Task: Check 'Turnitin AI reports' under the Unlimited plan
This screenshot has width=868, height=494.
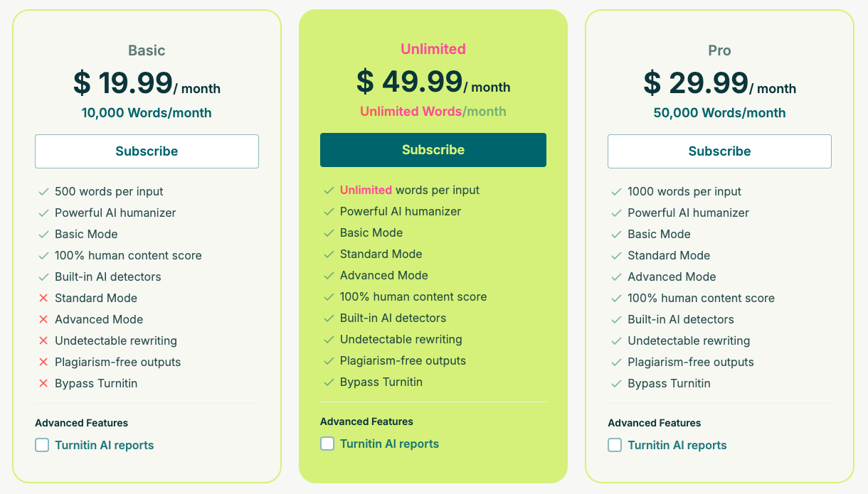Action: coord(327,444)
